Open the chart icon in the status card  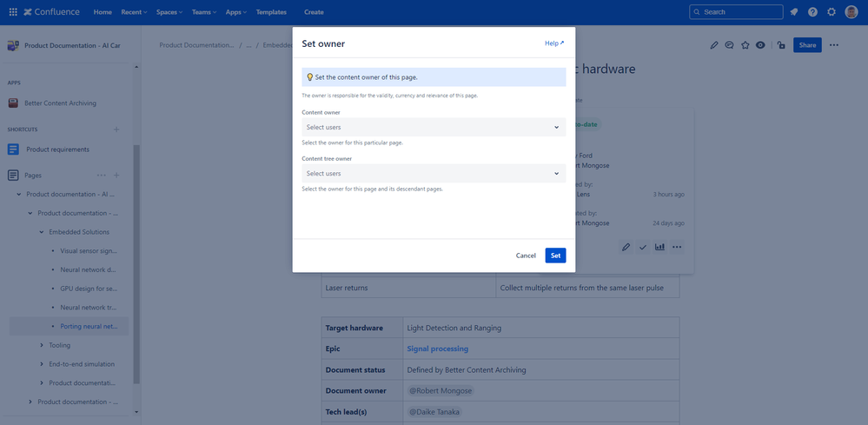[659, 247]
